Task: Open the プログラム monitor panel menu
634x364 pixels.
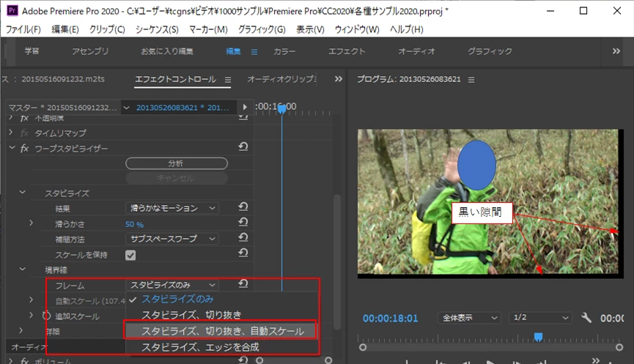Action: click(x=471, y=80)
